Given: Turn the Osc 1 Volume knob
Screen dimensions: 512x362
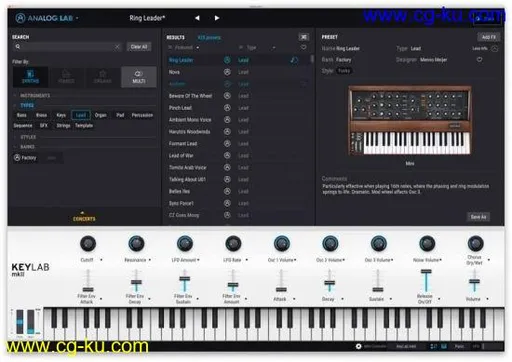Looking at the screenshot, I should (282, 244).
